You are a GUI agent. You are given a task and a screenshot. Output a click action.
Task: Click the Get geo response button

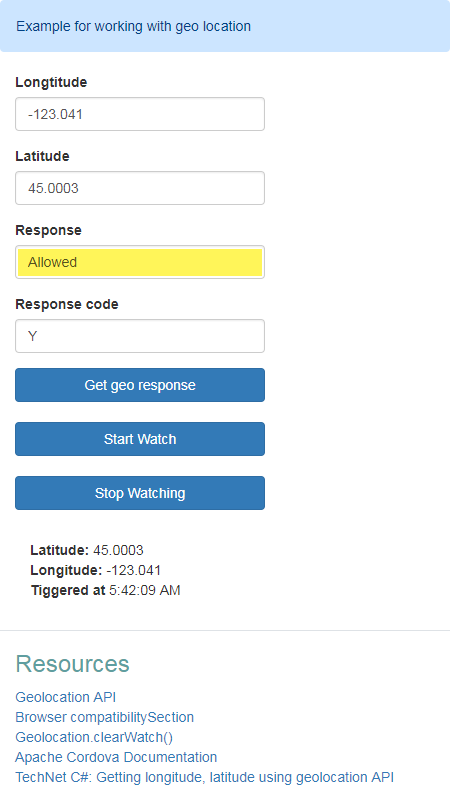[140, 385]
